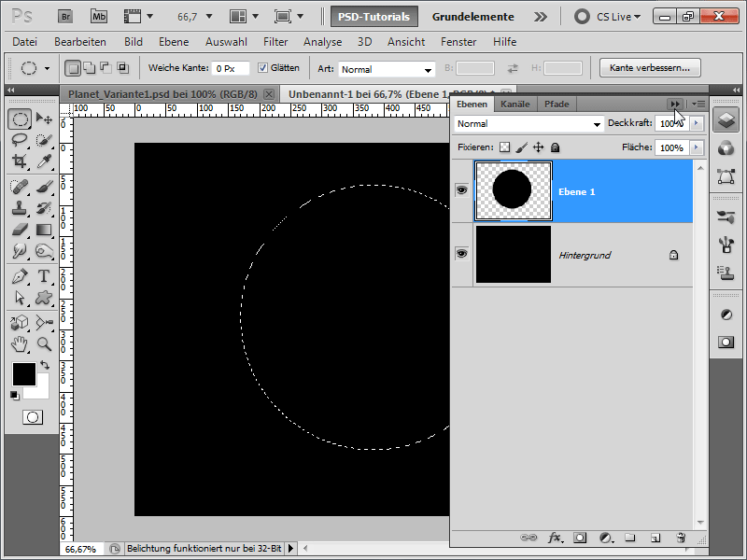Open Fläche slider arrow
747x560 pixels.
click(697, 147)
